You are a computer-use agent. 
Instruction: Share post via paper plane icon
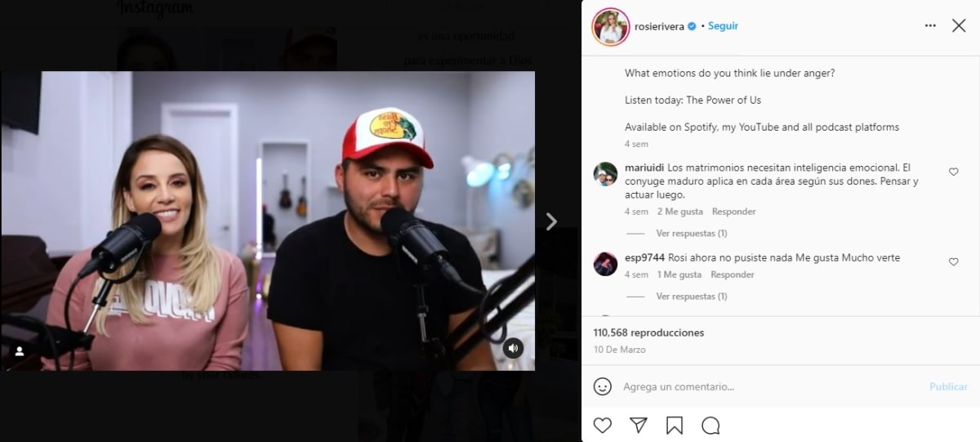point(639,426)
